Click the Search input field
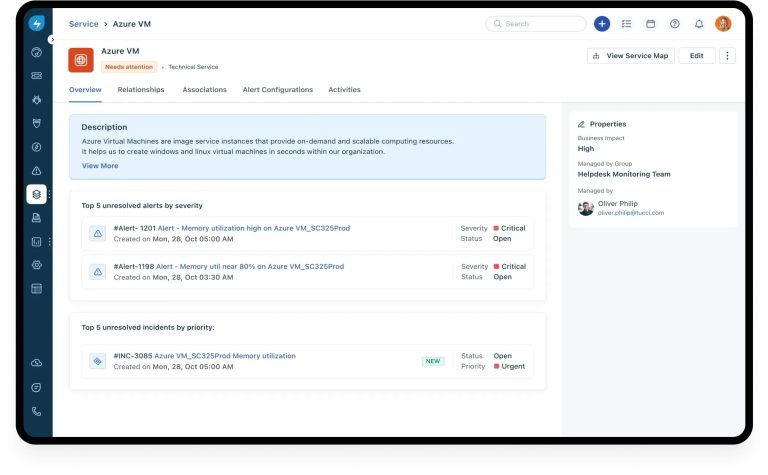 coord(536,24)
